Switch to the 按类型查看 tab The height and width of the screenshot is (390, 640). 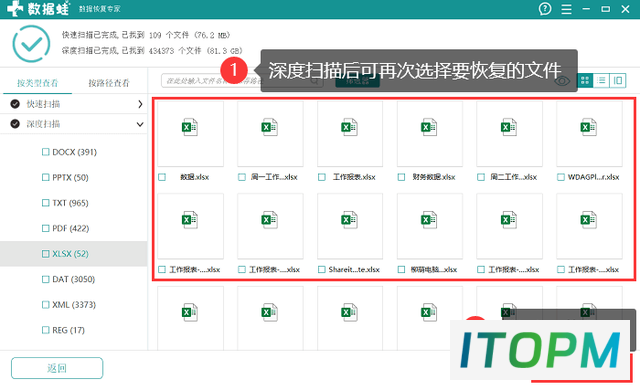pos(38,83)
